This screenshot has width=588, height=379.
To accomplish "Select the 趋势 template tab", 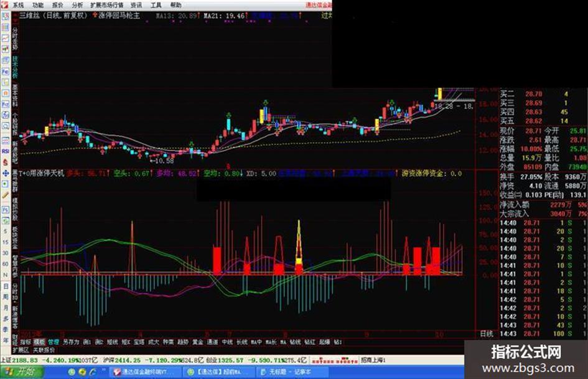I will [183, 342].
